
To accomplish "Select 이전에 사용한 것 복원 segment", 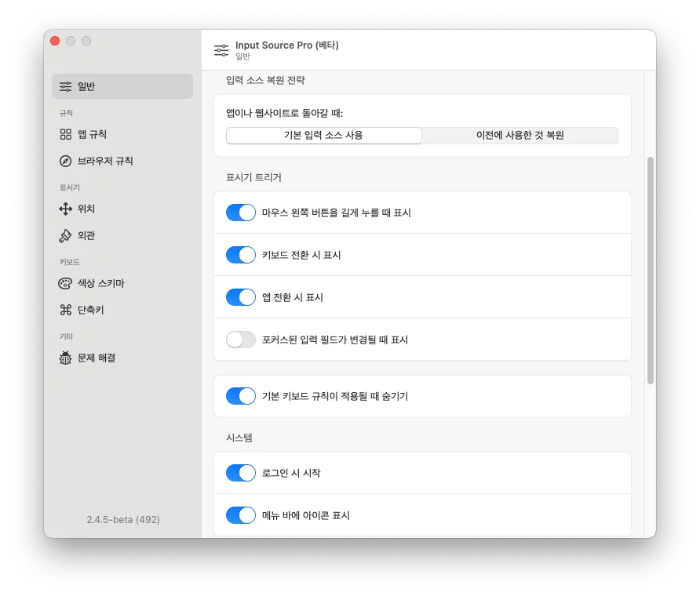I will (520, 136).
